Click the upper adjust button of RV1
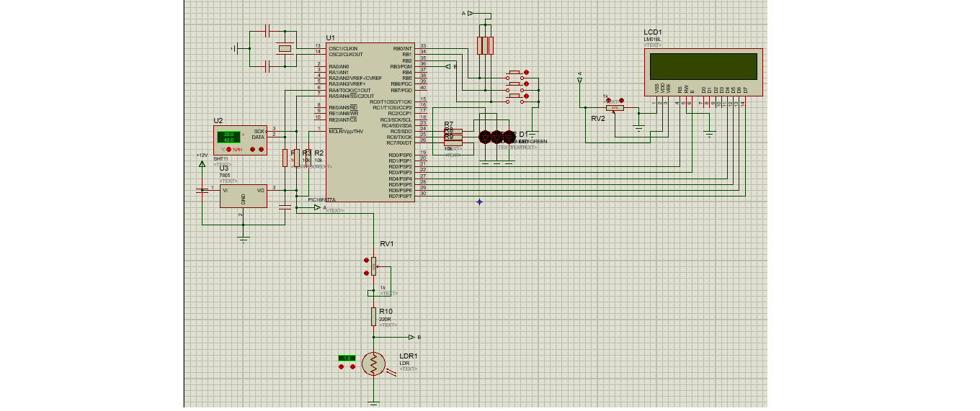 tap(366, 261)
